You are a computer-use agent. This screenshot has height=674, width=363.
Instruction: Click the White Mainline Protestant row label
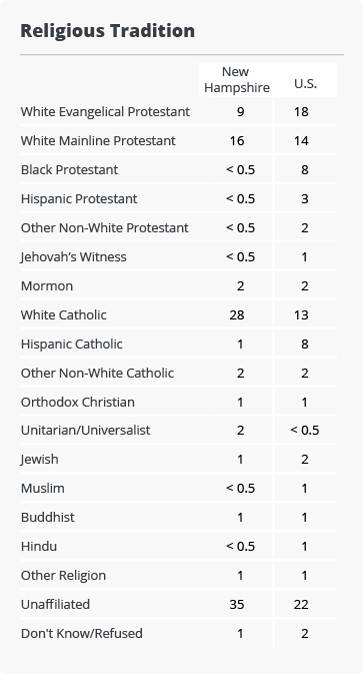(98, 141)
